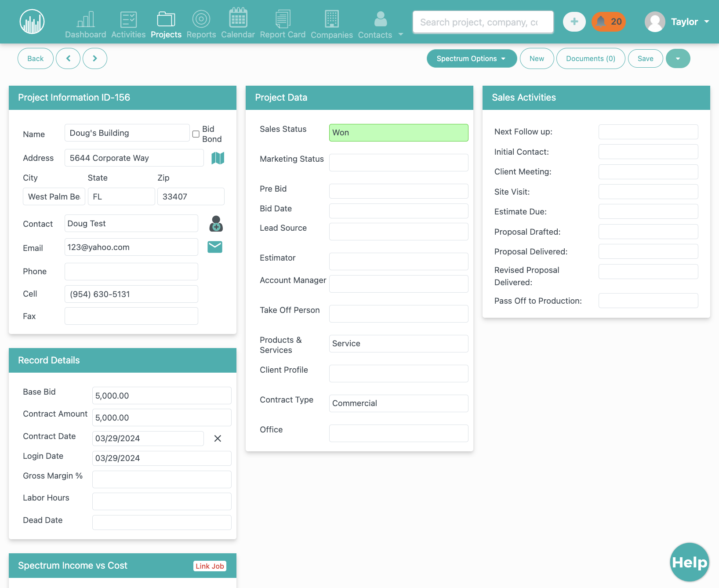
Task: Open Documents (0)
Action: coord(591,58)
